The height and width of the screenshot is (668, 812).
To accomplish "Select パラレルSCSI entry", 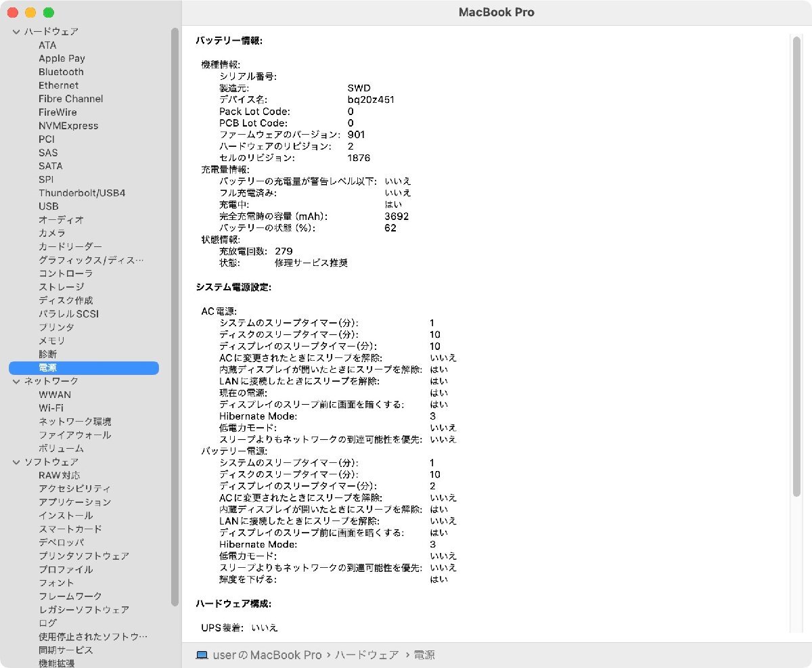I will point(68,314).
